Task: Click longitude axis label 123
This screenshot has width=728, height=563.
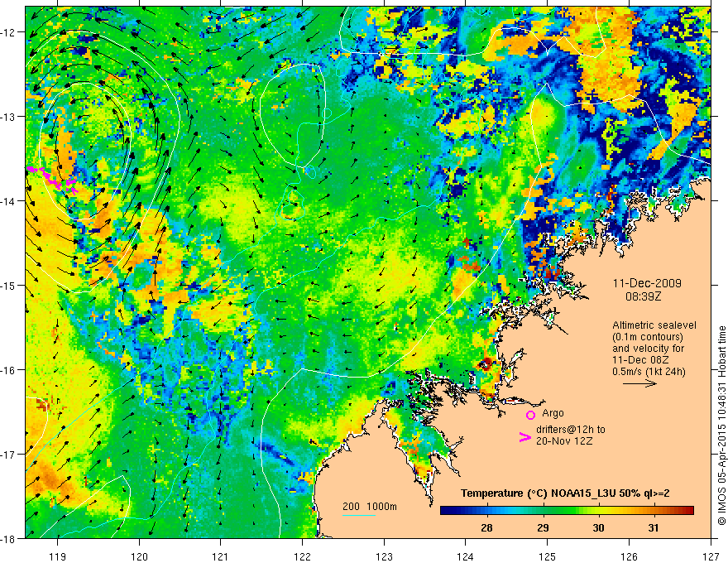Action: click(384, 556)
